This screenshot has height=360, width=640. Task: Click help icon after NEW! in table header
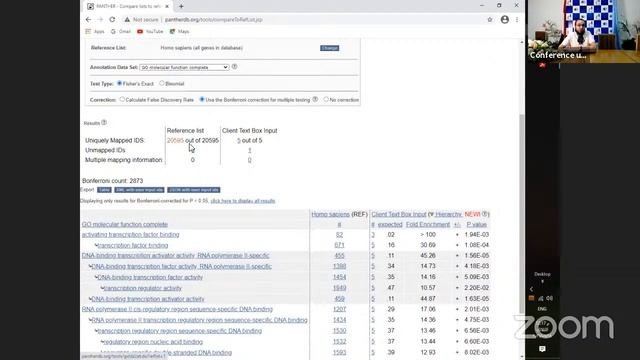pyautogui.click(x=484, y=214)
